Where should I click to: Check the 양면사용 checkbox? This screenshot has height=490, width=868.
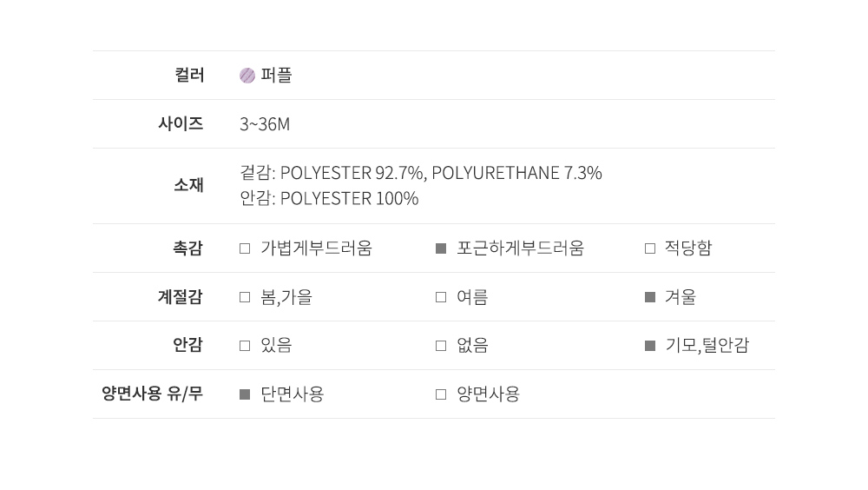pyautogui.click(x=441, y=394)
